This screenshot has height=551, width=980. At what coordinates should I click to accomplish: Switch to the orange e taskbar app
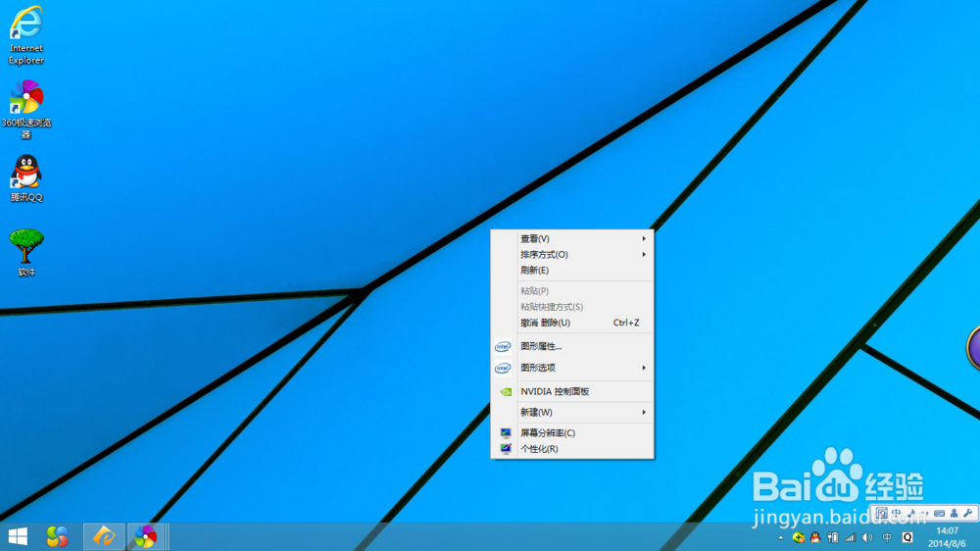tap(104, 536)
